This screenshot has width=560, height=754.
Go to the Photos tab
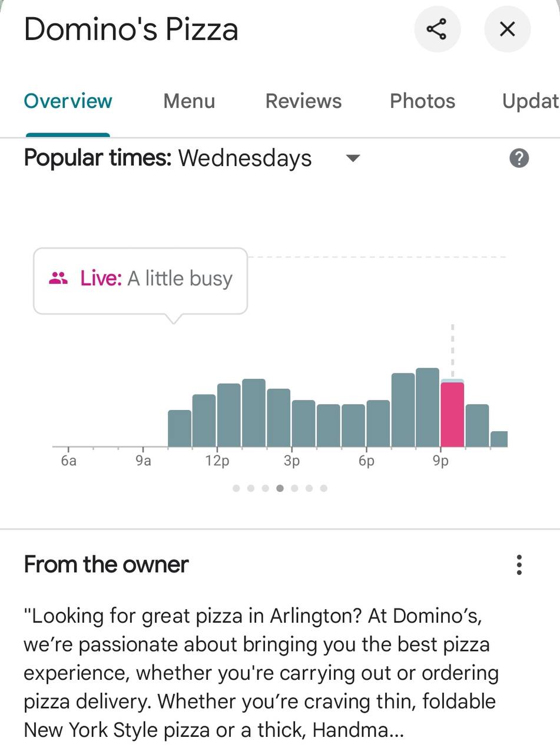tap(422, 101)
